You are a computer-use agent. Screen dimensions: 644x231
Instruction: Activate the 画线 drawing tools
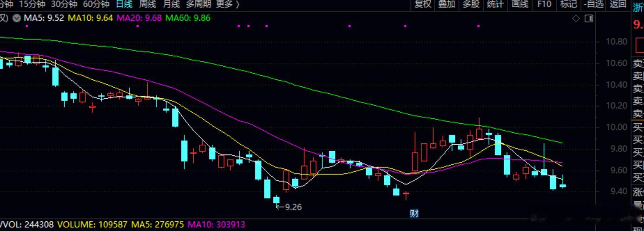point(520,4)
